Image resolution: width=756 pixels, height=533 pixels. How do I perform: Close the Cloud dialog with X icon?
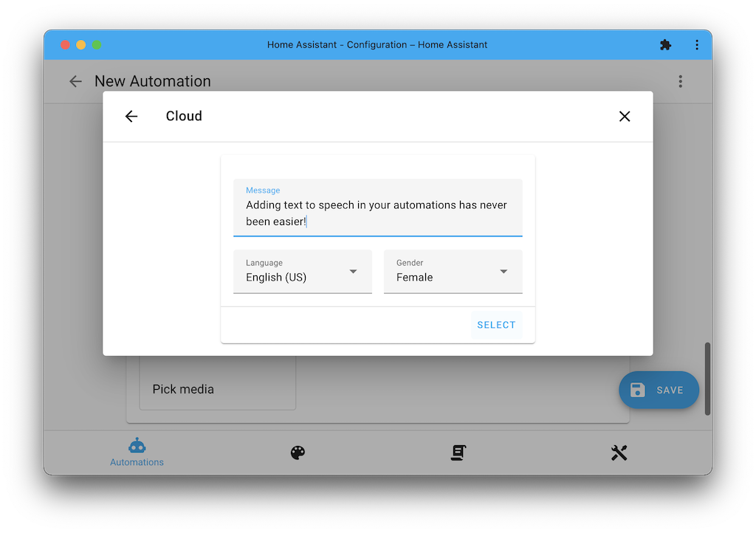(625, 116)
